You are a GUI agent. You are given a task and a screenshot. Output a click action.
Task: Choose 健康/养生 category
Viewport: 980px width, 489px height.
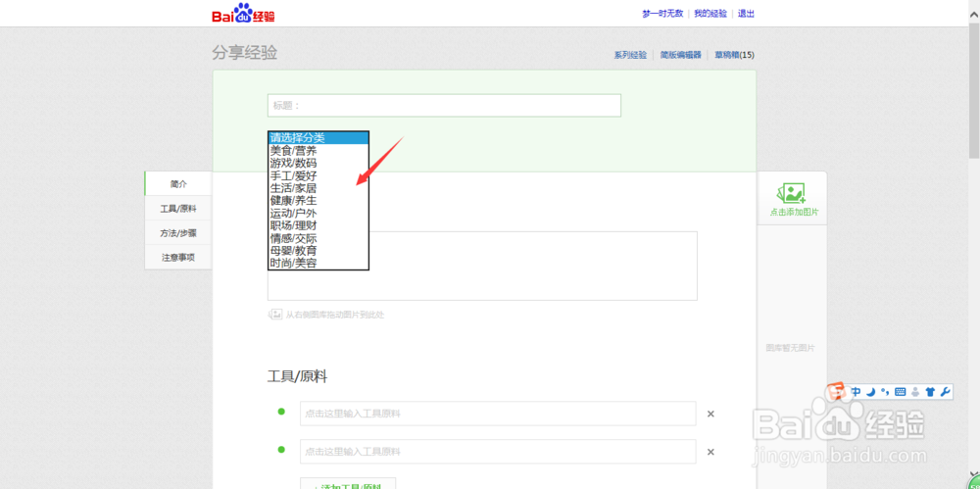pyautogui.click(x=318, y=201)
